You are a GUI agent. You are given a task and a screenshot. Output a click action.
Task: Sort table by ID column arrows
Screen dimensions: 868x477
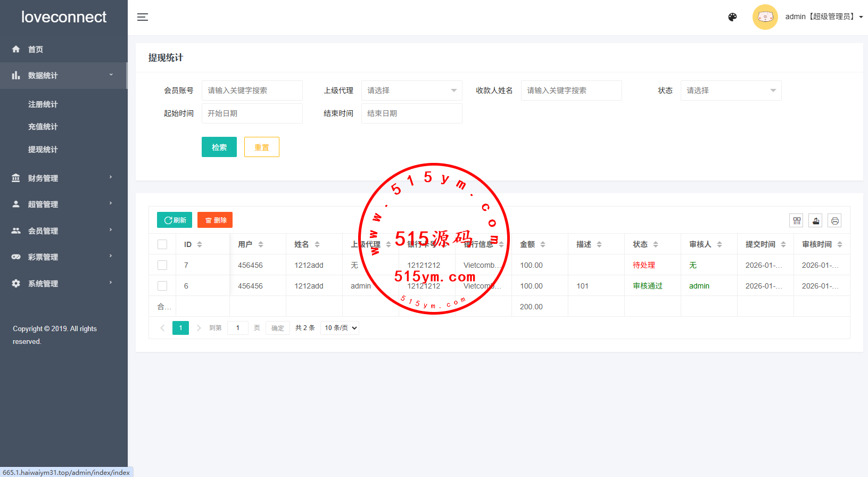point(200,244)
